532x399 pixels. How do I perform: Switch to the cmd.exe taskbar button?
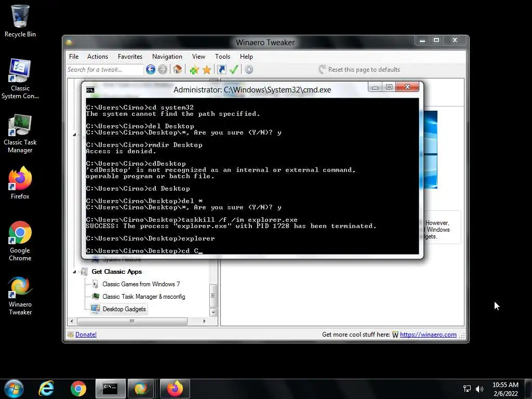point(110,389)
